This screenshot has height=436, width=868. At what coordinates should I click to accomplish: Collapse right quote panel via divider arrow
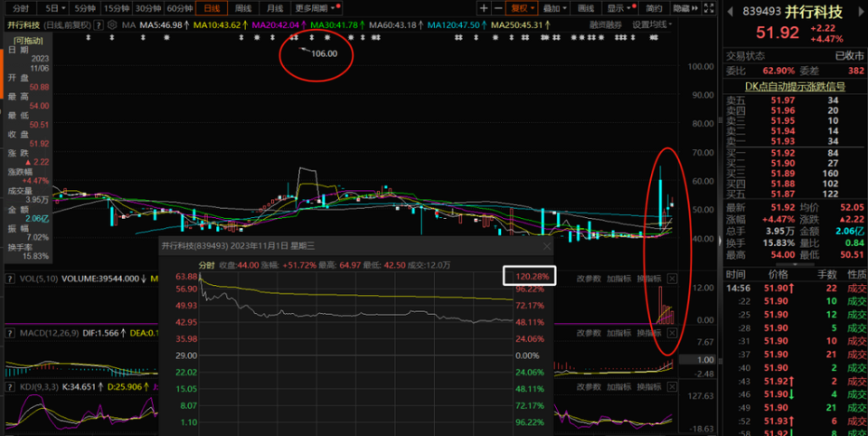point(720,240)
